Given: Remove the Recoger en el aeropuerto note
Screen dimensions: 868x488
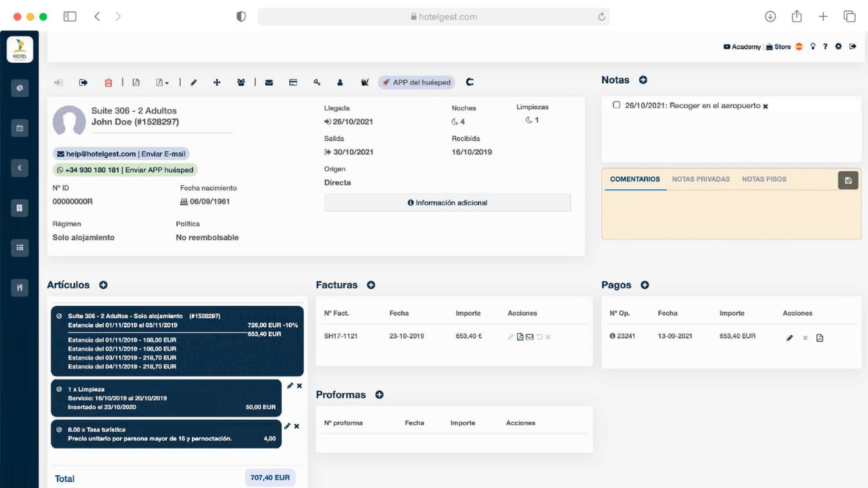Looking at the screenshot, I should pos(765,105).
